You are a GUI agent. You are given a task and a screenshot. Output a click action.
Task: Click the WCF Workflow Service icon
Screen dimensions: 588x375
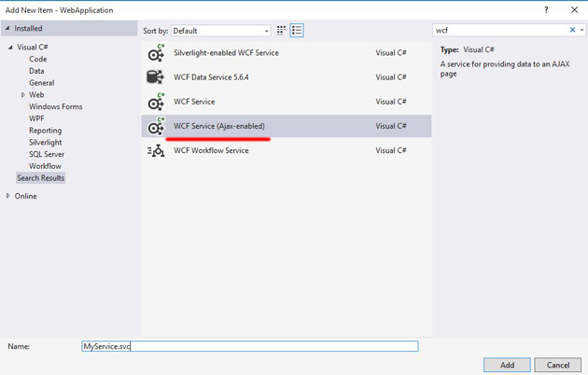pyautogui.click(x=156, y=150)
